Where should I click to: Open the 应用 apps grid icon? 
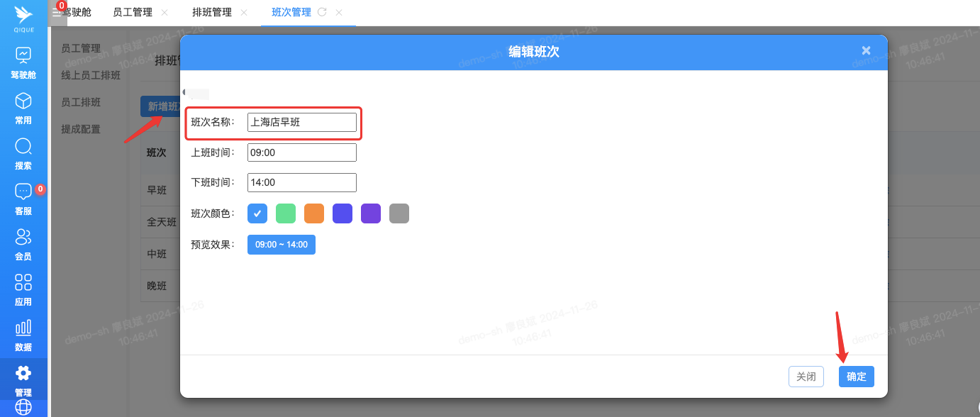click(23, 282)
